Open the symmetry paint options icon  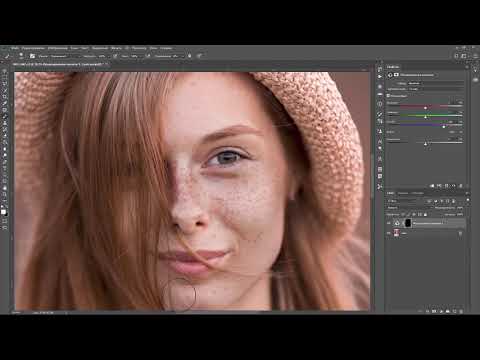[200, 56]
